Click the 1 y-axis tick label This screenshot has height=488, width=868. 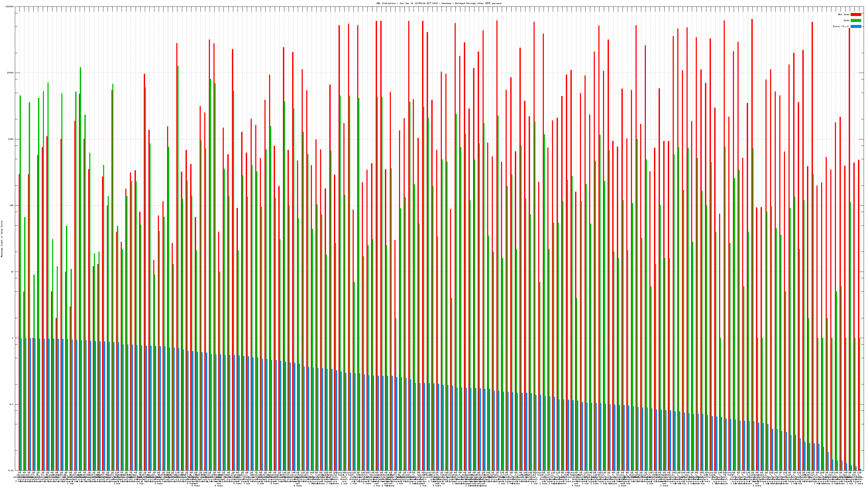click(x=13, y=338)
